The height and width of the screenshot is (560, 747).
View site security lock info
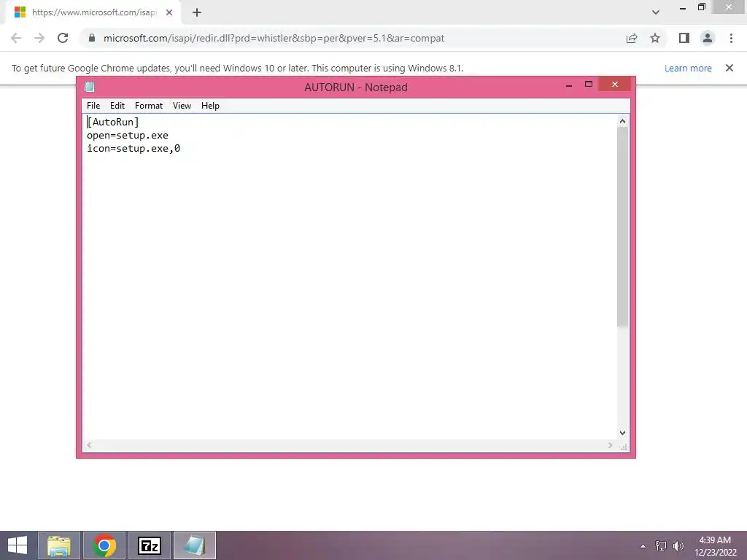pyautogui.click(x=92, y=38)
